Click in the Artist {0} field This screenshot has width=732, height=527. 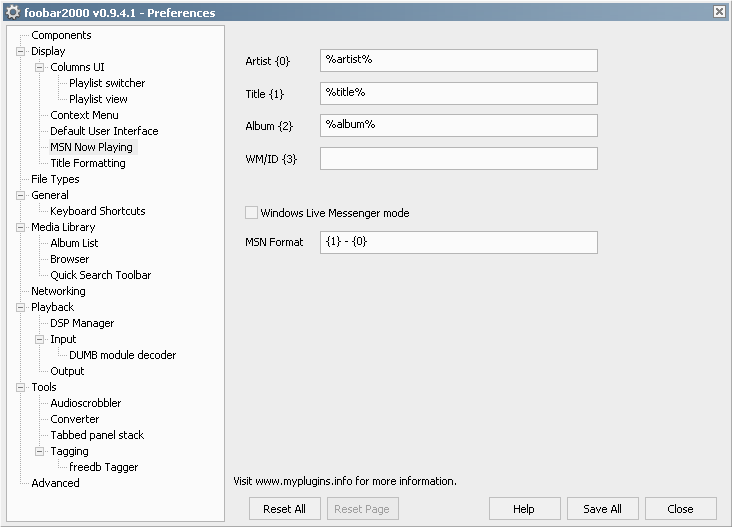click(458, 61)
